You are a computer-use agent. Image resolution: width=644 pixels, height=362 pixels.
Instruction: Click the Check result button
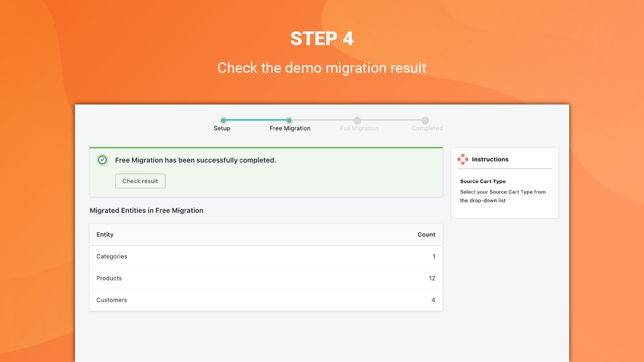140,181
